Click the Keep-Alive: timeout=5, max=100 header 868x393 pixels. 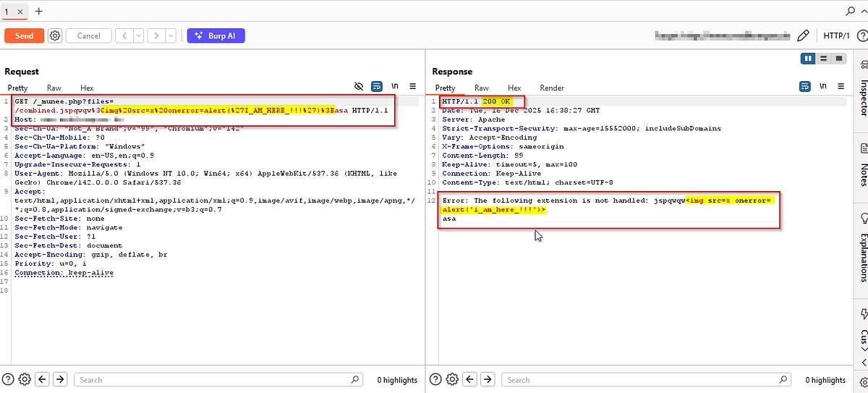click(510, 164)
